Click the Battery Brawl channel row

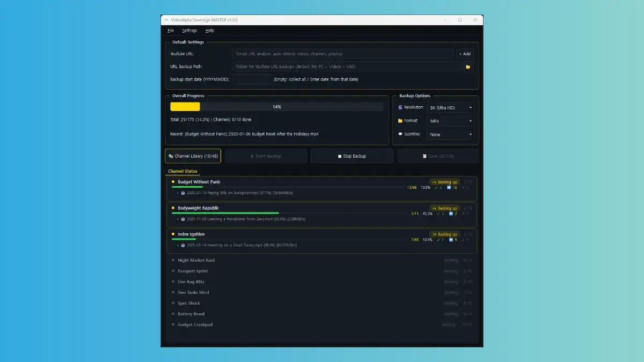[x=322, y=314]
